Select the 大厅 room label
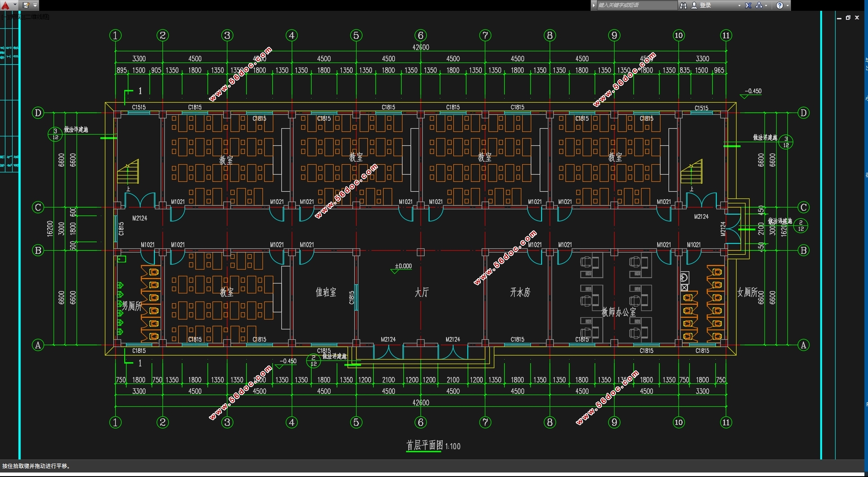This screenshot has width=868, height=477. click(422, 292)
